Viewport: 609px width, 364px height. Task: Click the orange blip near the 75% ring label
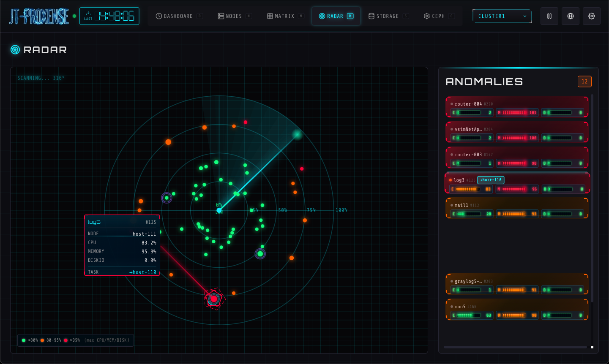(x=305, y=220)
